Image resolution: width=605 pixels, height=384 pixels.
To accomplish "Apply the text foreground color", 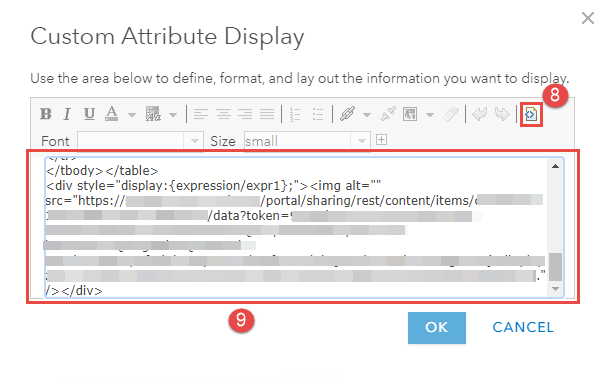I will pos(112,114).
